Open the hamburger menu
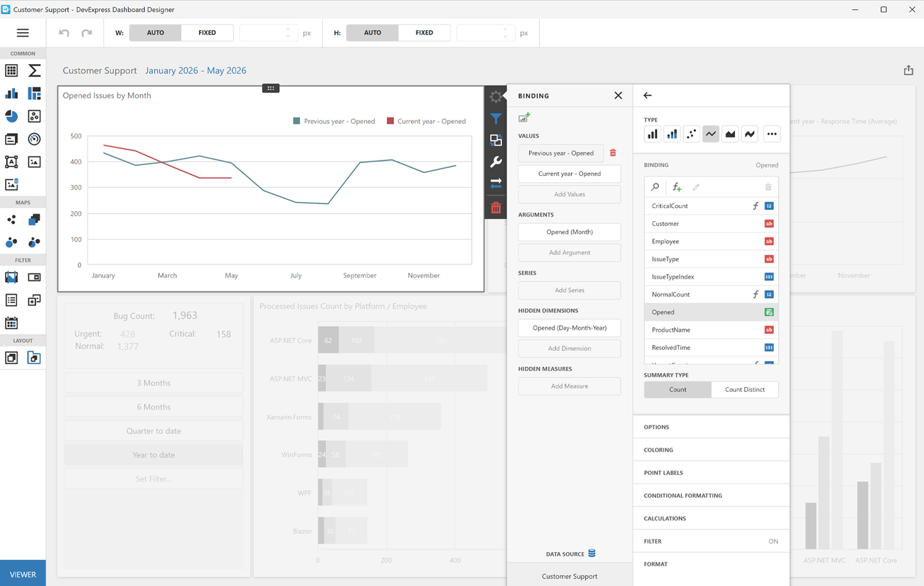The image size is (924, 586). 23,33
